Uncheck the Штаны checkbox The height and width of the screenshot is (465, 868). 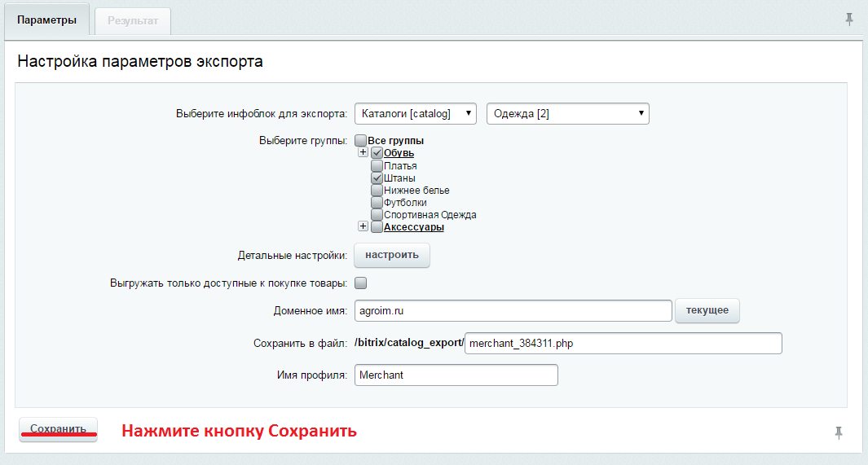[377, 178]
